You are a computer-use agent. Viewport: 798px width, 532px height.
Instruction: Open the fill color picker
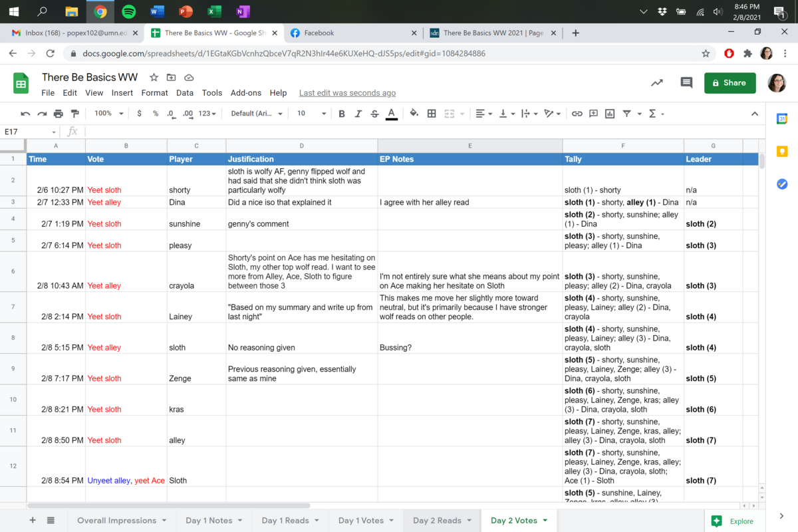point(414,114)
